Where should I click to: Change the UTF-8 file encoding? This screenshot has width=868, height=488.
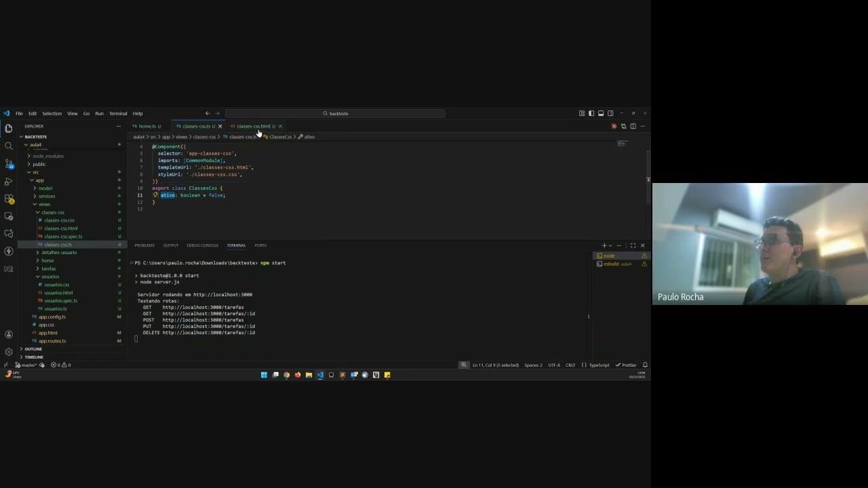(554, 365)
